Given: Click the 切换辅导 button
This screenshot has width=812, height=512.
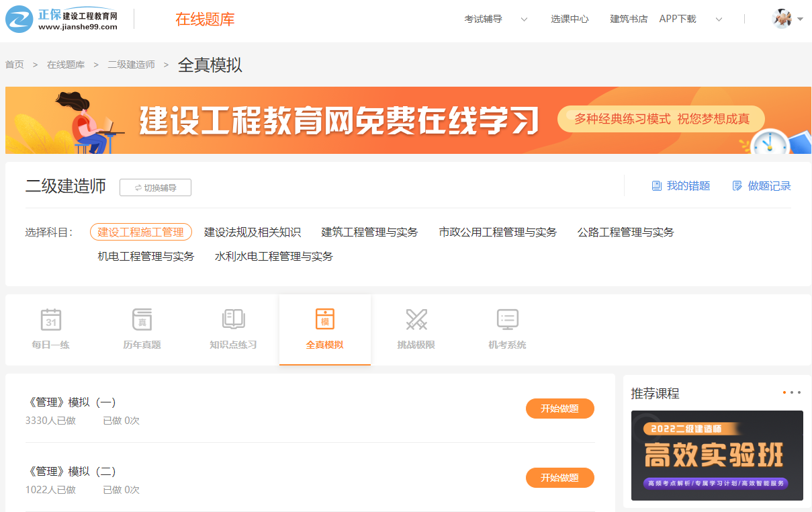Looking at the screenshot, I should [155, 187].
